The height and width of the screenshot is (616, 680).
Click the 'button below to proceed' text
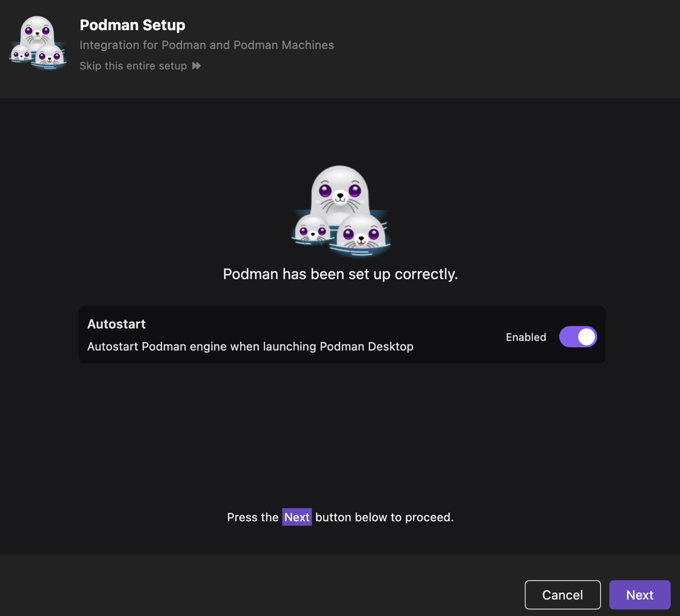pyautogui.click(x=384, y=517)
